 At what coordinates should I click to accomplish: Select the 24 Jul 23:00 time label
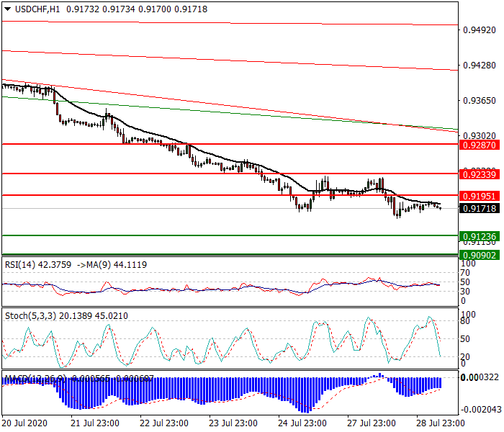click(302, 423)
